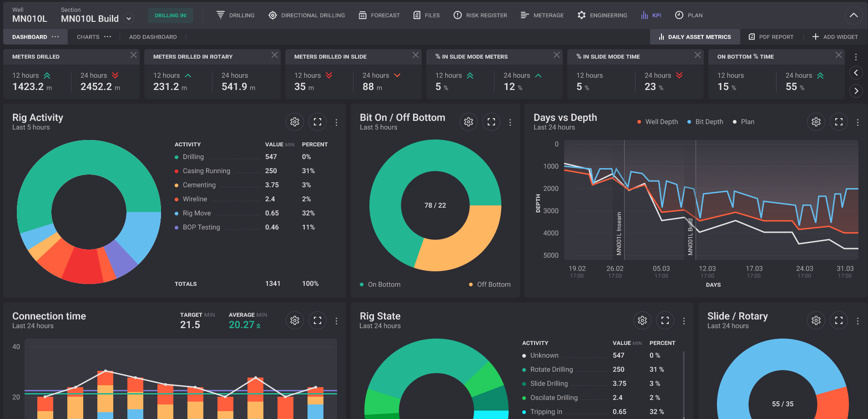Maximize the Connection time widget
Image resolution: width=868 pixels, height=419 pixels.
pyautogui.click(x=318, y=321)
